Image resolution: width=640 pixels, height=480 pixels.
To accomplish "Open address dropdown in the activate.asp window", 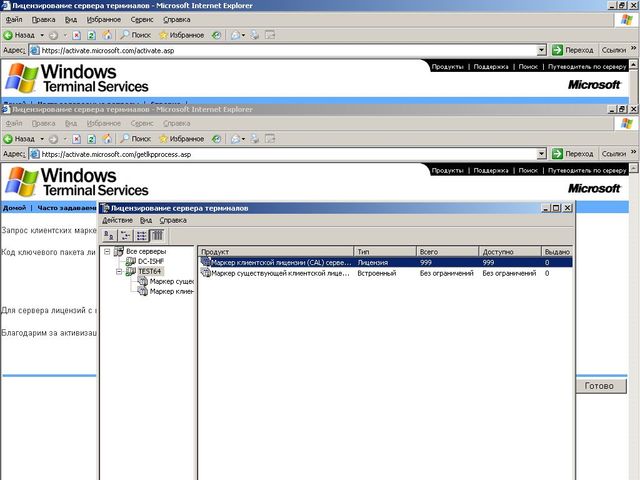I will (541, 50).
